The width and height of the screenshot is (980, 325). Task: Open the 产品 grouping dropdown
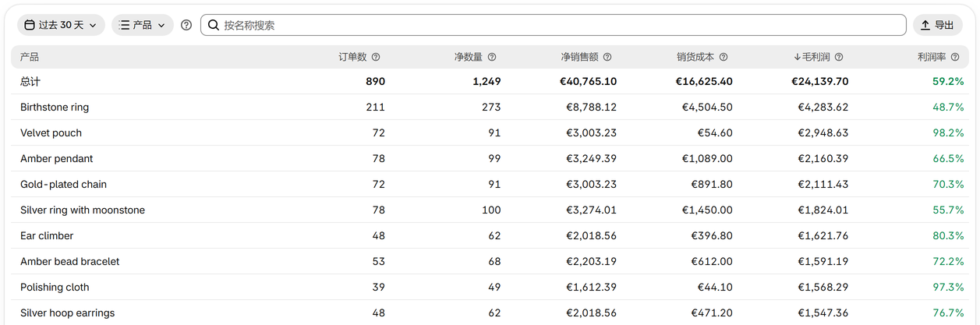[x=143, y=25]
